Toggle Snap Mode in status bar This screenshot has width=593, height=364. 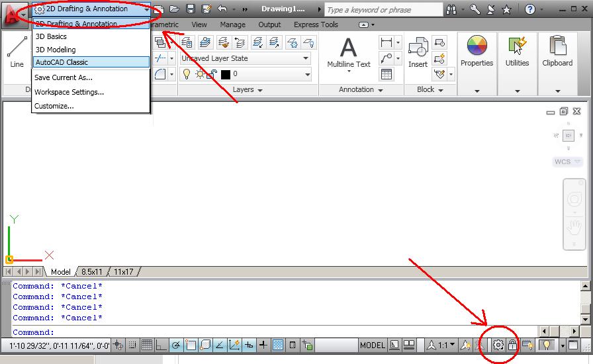pos(132,345)
